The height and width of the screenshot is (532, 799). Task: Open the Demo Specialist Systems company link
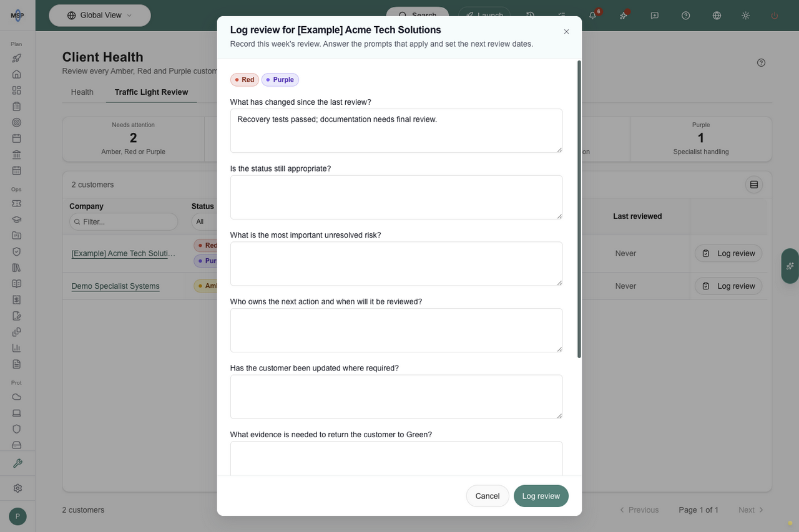click(115, 286)
